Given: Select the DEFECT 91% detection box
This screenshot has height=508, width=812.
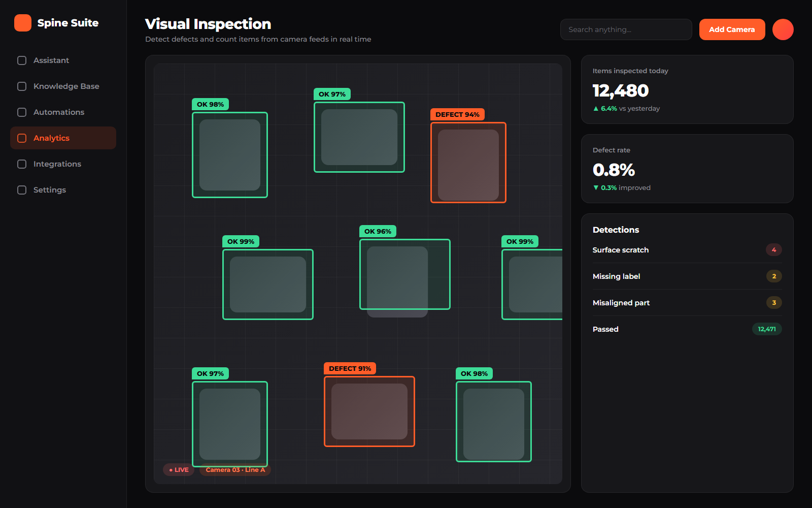Looking at the screenshot, I should pyautogui.click(x=369, y=411).
